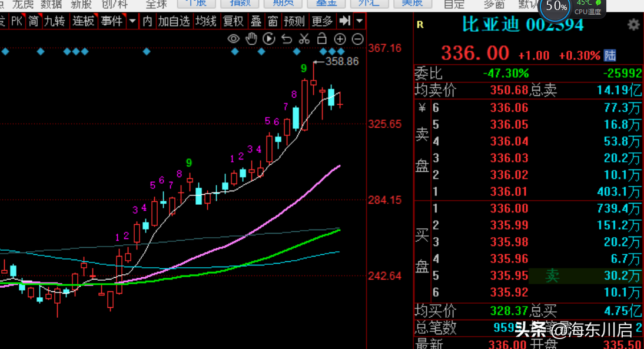
Task: Click 均卖价 350.68 value
Action: click(x=509, y=90)
